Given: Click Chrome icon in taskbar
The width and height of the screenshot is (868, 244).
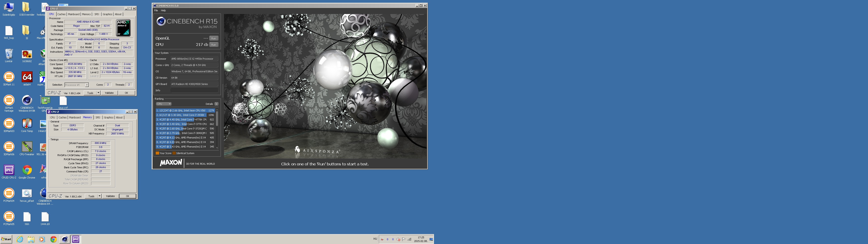Looking at the screenshot, I should (x=53, y=239).
